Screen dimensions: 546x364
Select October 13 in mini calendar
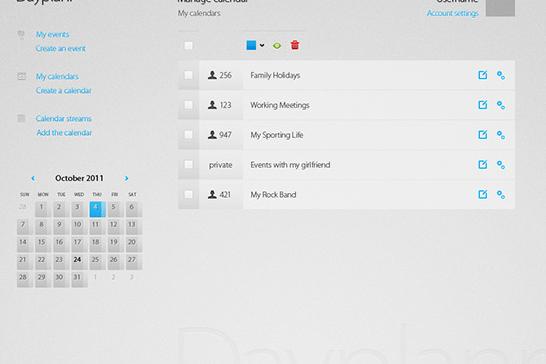point(133,226)
